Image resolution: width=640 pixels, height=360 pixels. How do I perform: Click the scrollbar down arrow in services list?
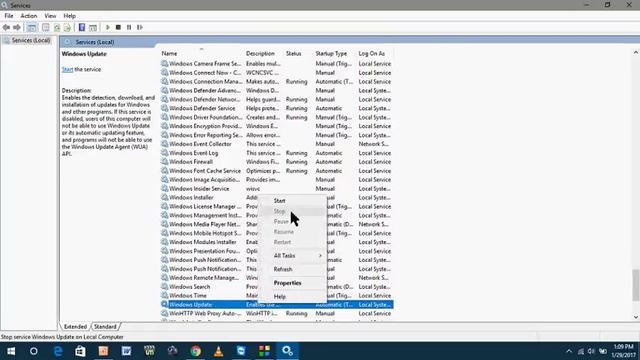point(636,317)
